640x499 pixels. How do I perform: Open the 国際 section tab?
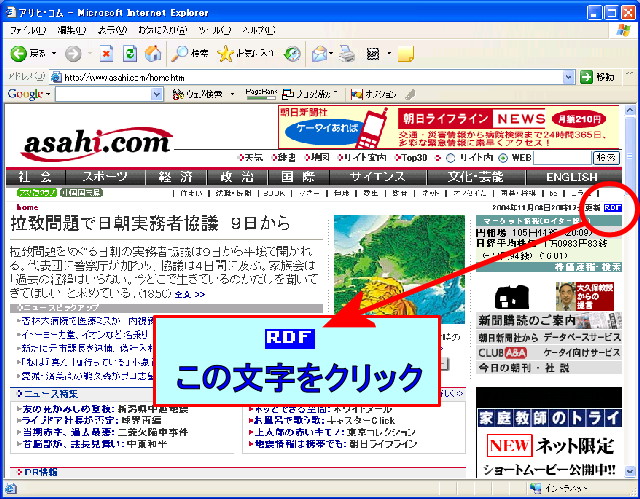pos(298,177)
